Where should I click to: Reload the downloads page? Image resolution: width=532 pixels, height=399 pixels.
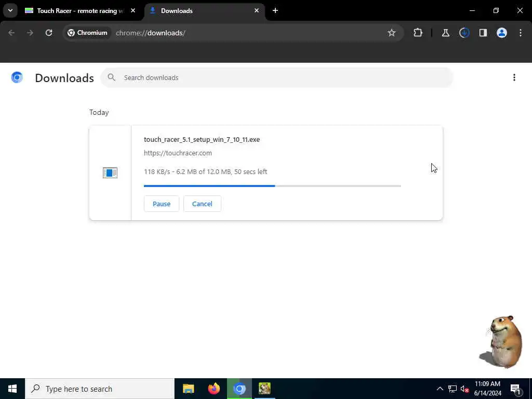[x=49, y=33]
